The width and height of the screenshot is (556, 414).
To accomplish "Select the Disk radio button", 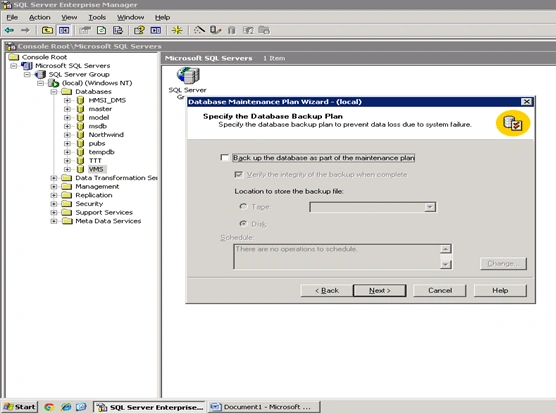I will (243, 223).
